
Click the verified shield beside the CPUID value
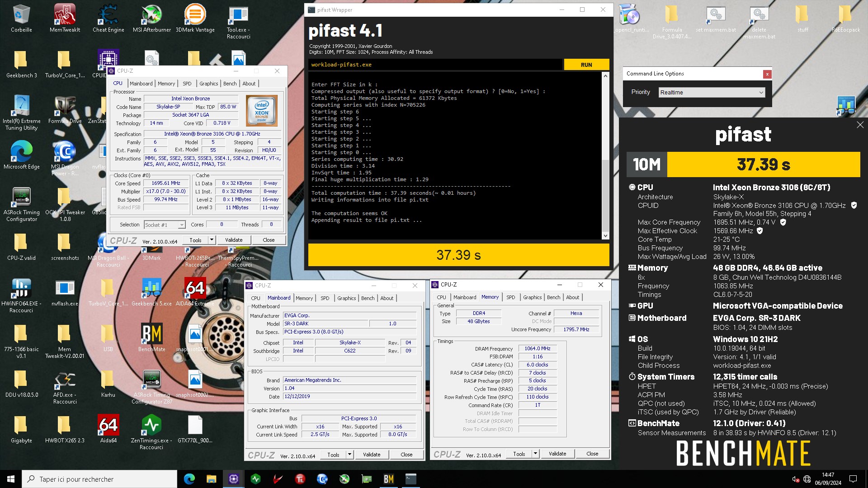tap(854, 205)
